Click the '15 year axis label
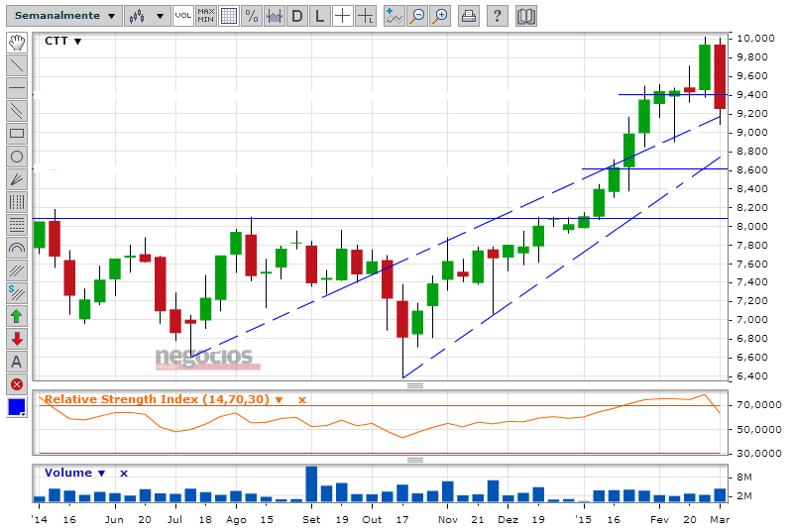The image size is (791, 532). 583,519
